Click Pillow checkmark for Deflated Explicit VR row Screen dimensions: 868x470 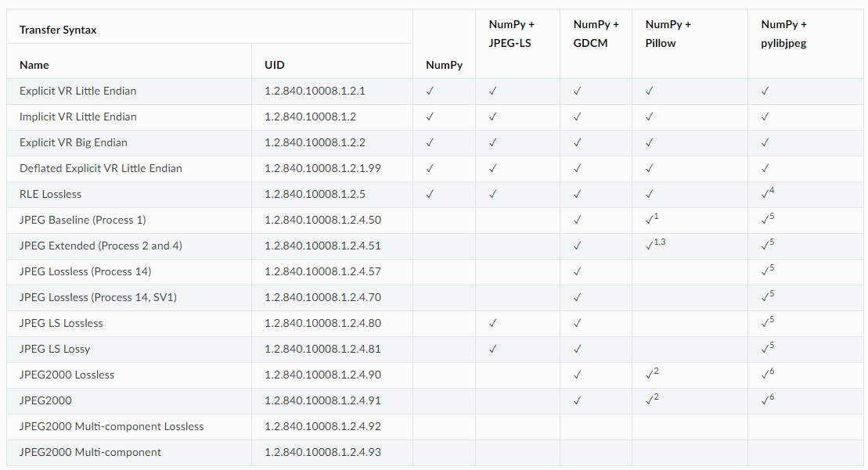coord(650,168)
